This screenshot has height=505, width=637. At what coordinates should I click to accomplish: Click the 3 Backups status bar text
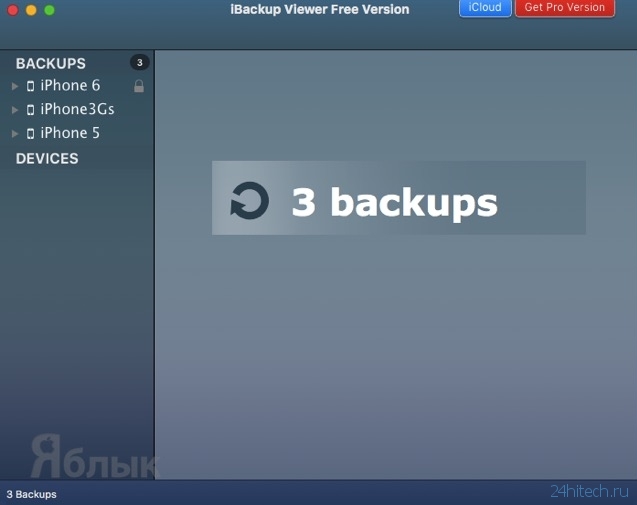coord(32,494)
